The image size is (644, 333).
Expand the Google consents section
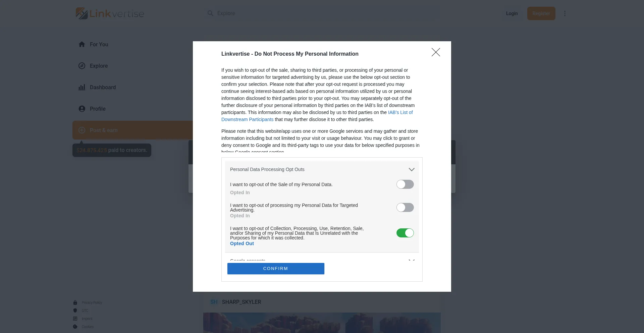coord(412,260)
